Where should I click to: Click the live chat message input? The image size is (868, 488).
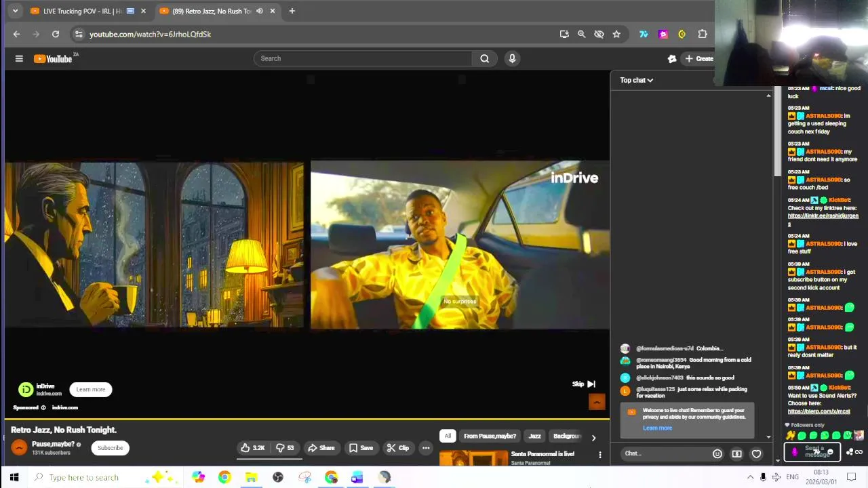click(x=665, y=453)
